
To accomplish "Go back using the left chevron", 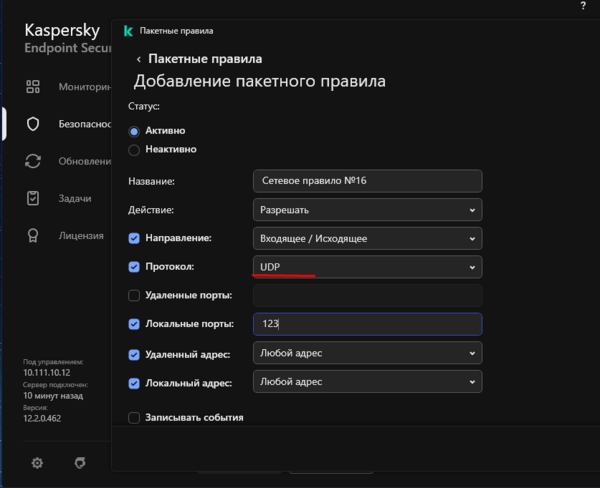I will [x=139, y=59].
